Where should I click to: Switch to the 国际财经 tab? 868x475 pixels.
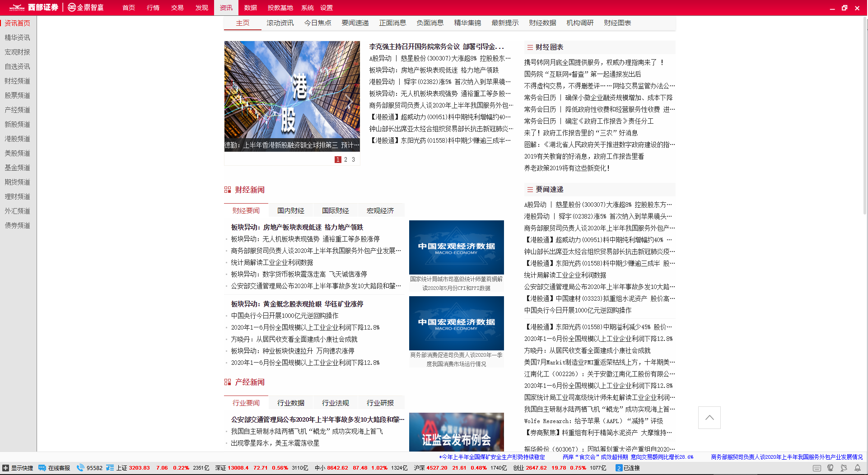[x=335, y=210]
